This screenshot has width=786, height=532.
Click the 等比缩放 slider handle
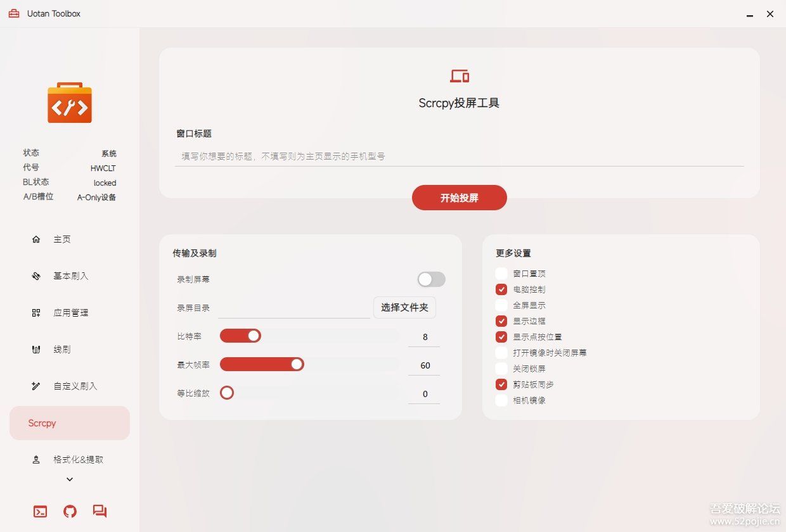coord(227,393)
